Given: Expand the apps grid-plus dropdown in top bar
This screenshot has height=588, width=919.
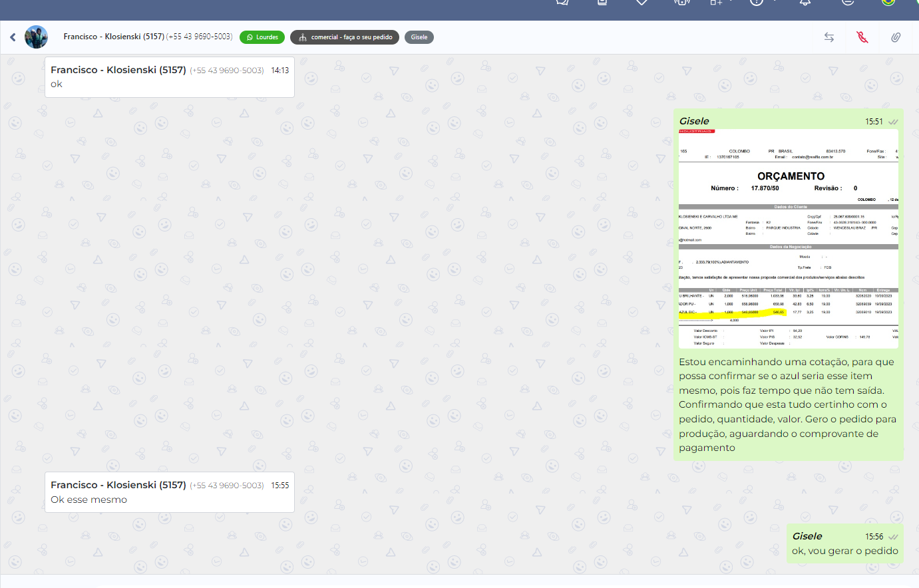Looking at the screenshot, I should pyautogui.click(x=720, y=3).
